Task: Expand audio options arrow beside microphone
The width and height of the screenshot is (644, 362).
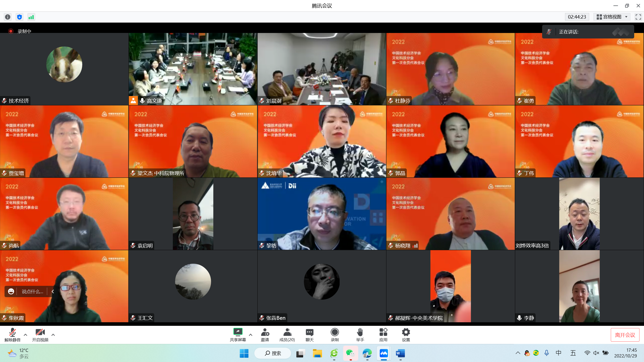Action: tap(25, 335)
